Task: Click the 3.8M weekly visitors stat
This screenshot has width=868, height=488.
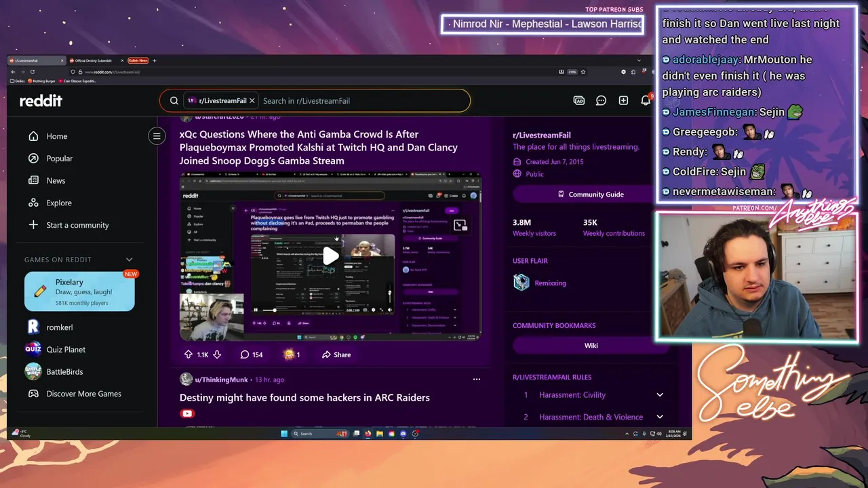Action: pos(534,227)
